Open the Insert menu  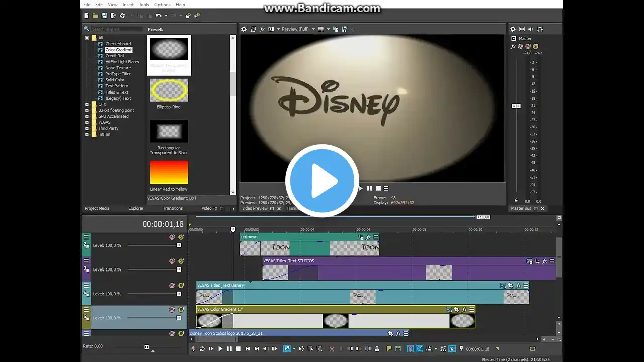click(x=128, y=5)
